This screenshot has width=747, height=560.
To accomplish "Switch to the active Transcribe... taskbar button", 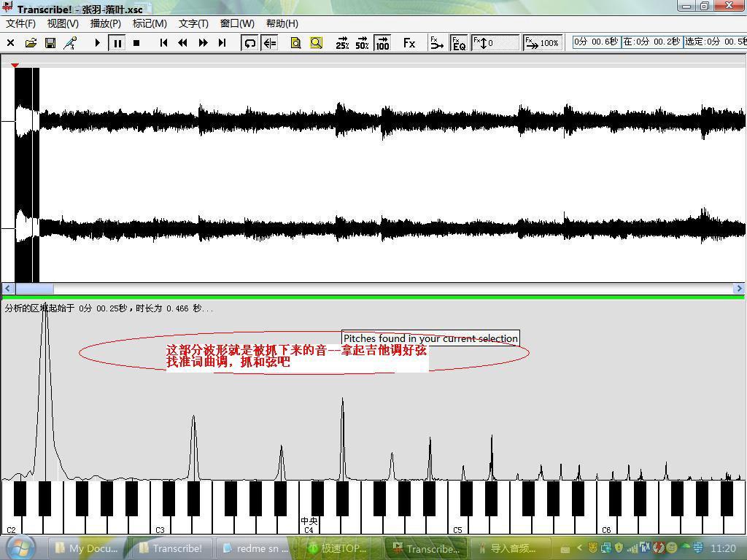I will tap(425, 548).
